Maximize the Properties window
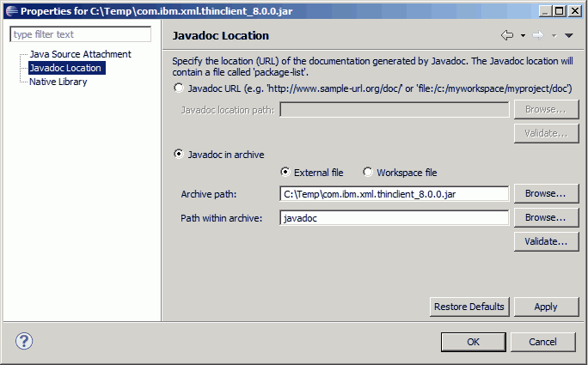Viewport: 588px width, 365px height. [x=559, y=11]
